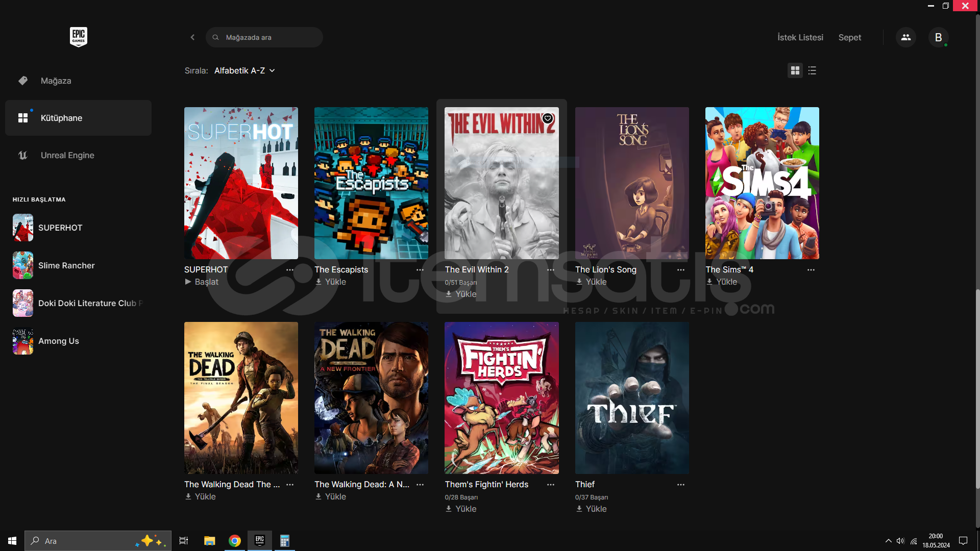Viewport: 980px width, 551px height.
Task: Open Them's Fightin' Herds three-dot menu
Action: coord(551,484)
